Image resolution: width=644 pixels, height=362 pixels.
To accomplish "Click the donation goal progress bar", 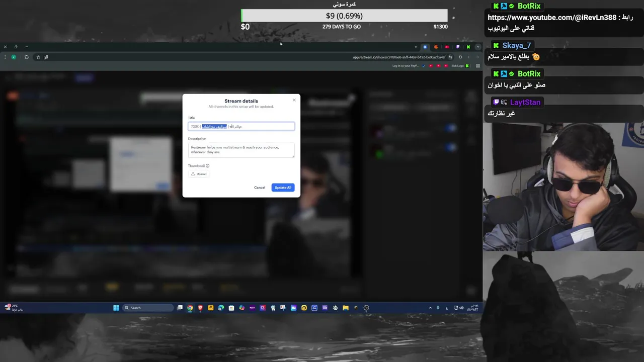I will [344, 16].
